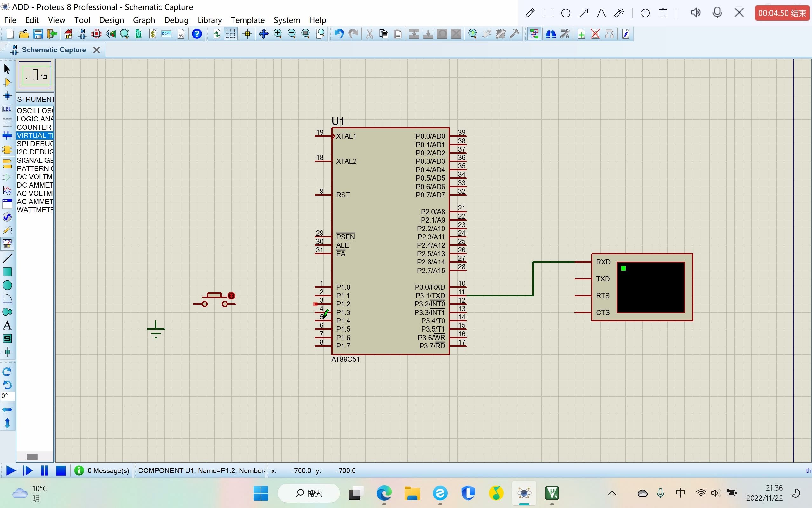Toggle Virtual Instruments mode in sidebar
Screen dimensions: 812x508
tap(7, 244)
